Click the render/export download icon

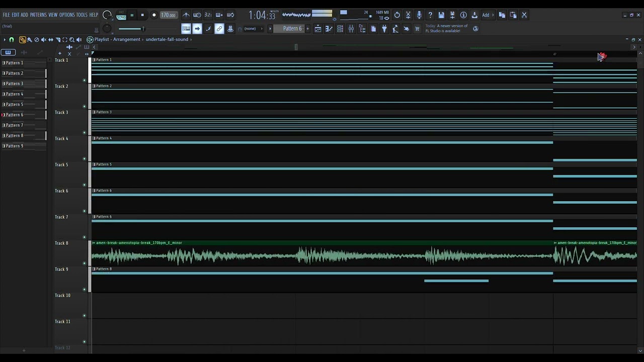tap(474, 15)
